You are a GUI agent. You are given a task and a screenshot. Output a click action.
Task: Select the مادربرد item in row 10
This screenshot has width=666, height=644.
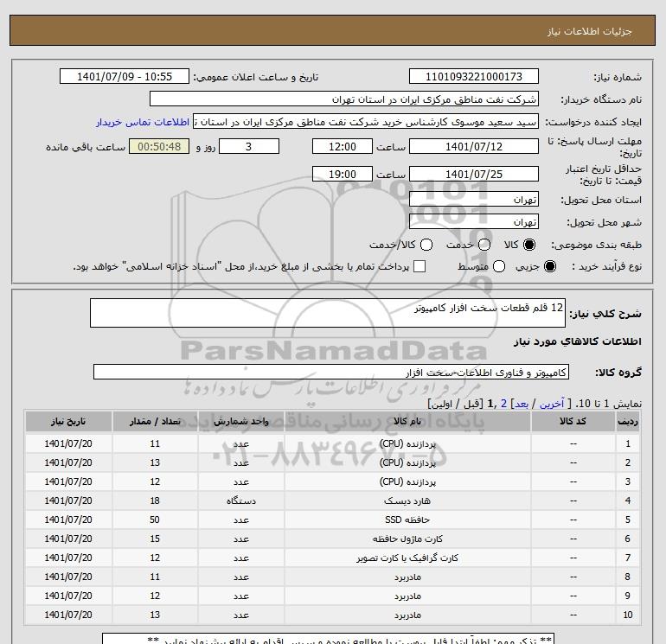407,615
